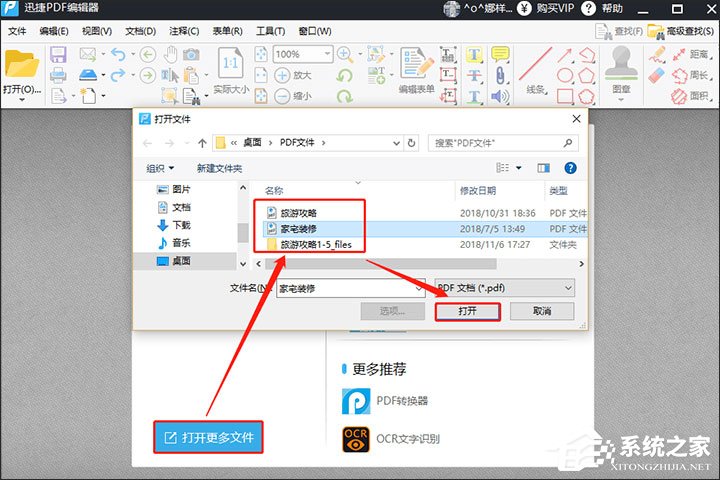Image resolution: width=720 pixels, height=480 pixels.
Task: Open the 注释(C) menu
Action: (x=184, y=31)
